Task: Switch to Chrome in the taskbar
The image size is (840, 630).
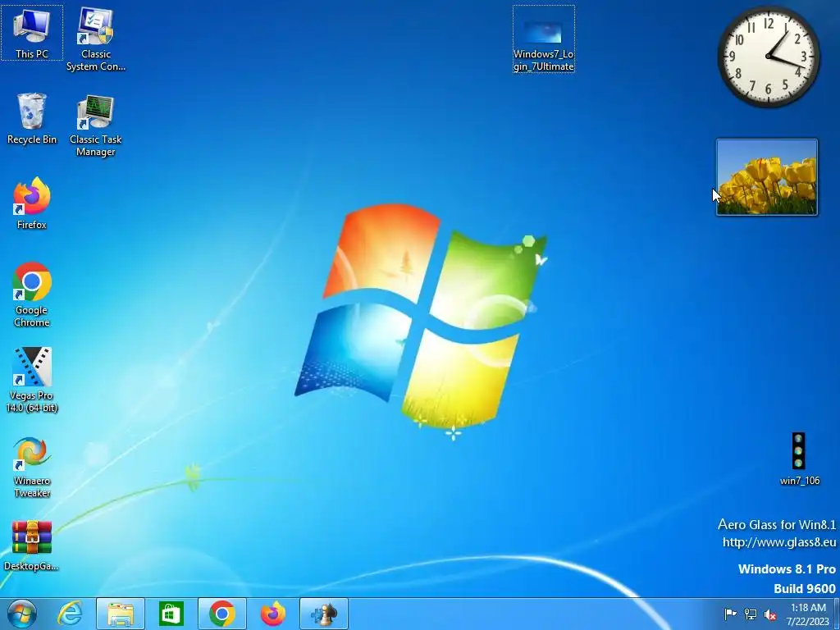Action: coord(221,614)
